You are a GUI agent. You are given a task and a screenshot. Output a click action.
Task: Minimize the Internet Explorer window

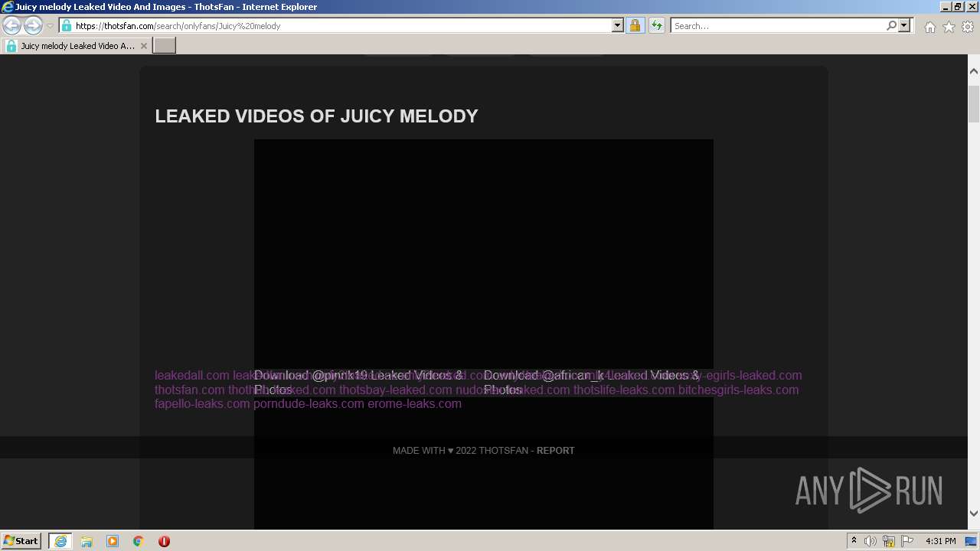tap(945, 7)
